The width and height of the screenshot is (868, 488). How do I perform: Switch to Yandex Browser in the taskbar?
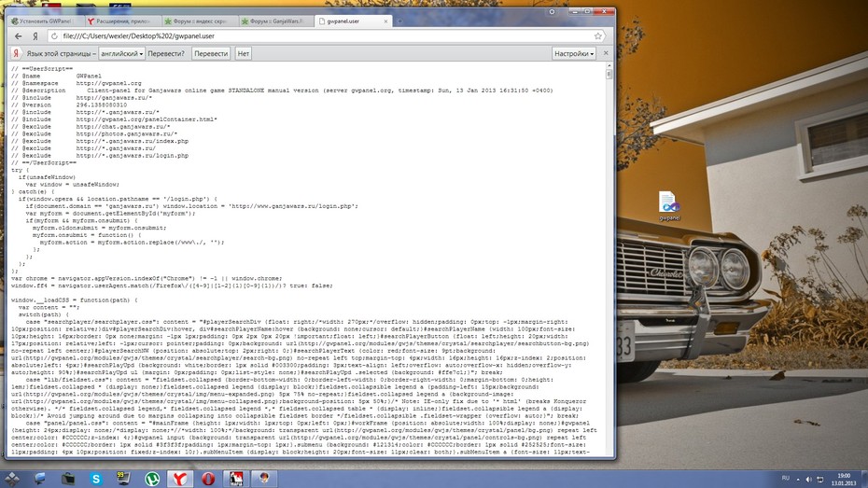(179, 479)
